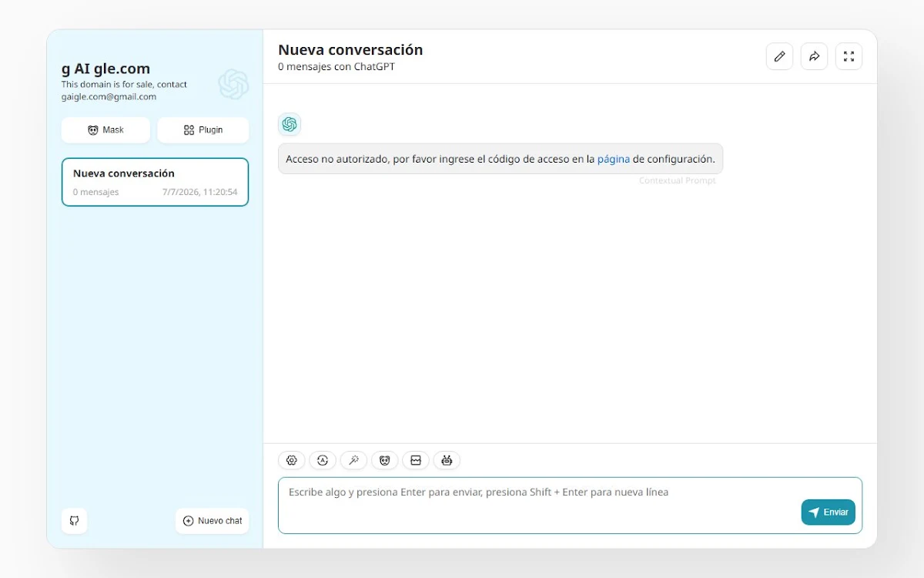Click the mask face icon above input
This screenshot has width=924, height=578.
tap(385, 460)
